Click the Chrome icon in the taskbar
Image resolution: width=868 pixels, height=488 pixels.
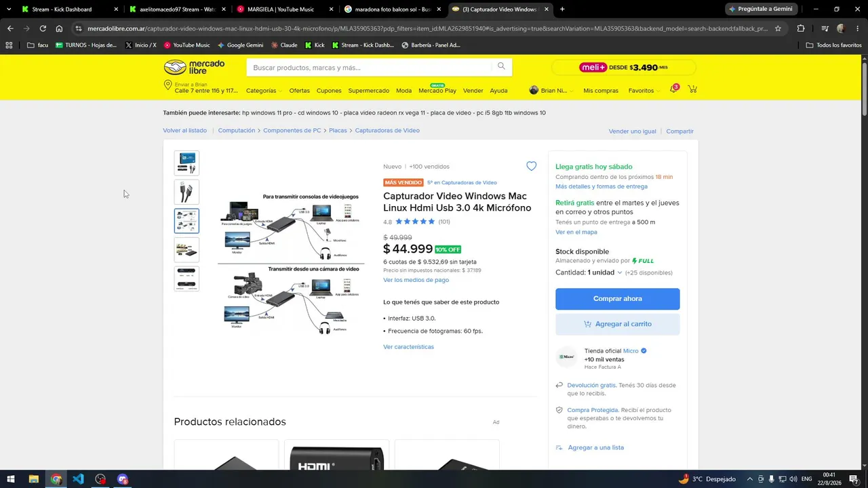[x=56, y=479]
